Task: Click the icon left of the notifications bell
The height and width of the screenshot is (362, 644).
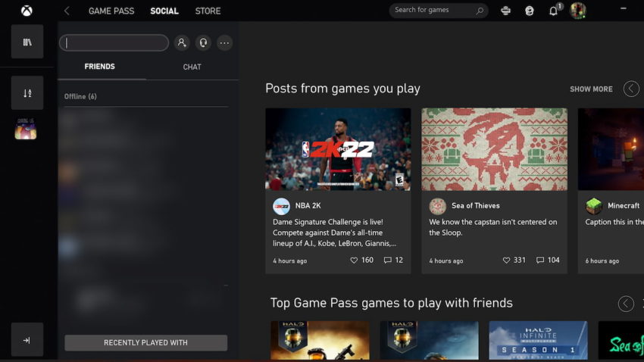Action: click(530, 11)
